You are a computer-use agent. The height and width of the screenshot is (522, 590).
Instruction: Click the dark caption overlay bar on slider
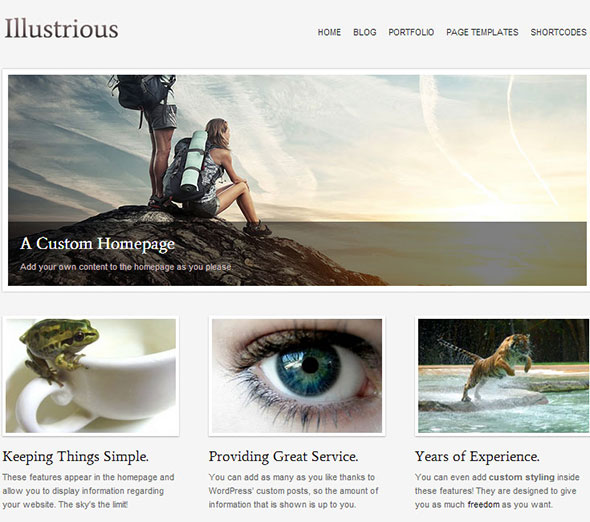coord(297,254)
